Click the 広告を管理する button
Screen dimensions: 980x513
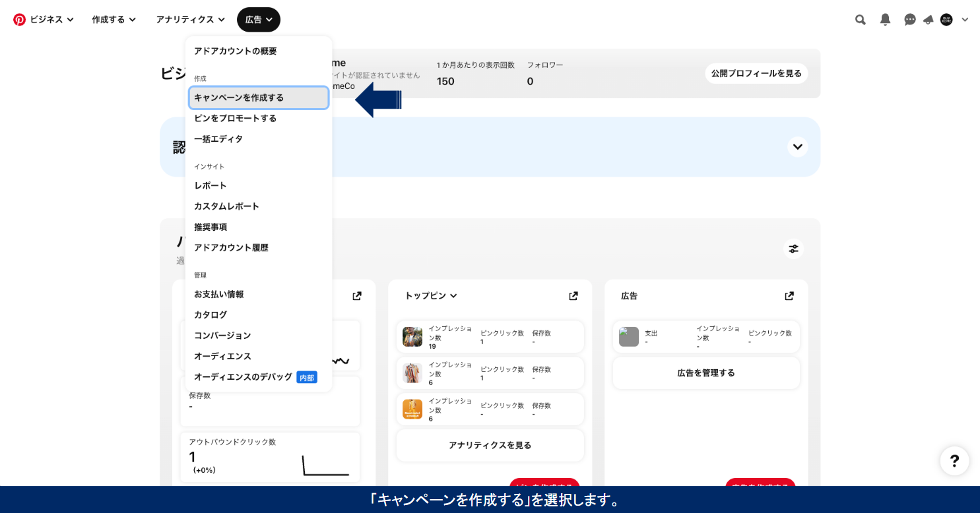click(705, 373)
